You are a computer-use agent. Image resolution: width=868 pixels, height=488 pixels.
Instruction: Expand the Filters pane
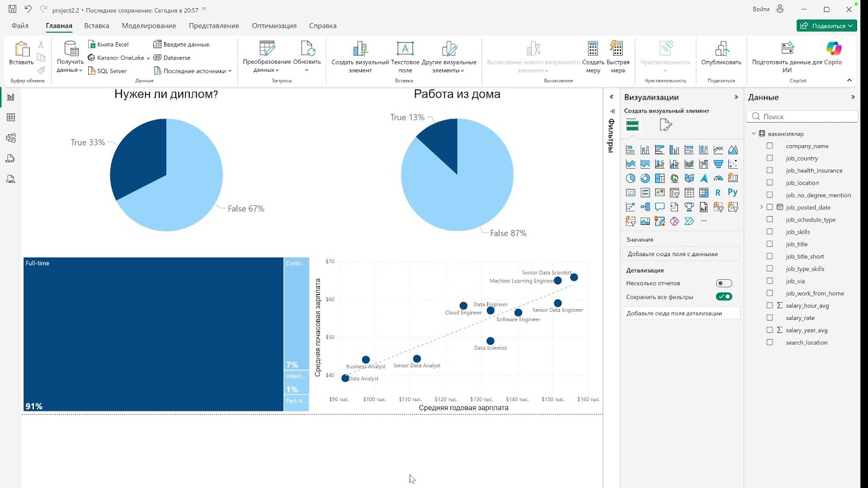(611, 97)
